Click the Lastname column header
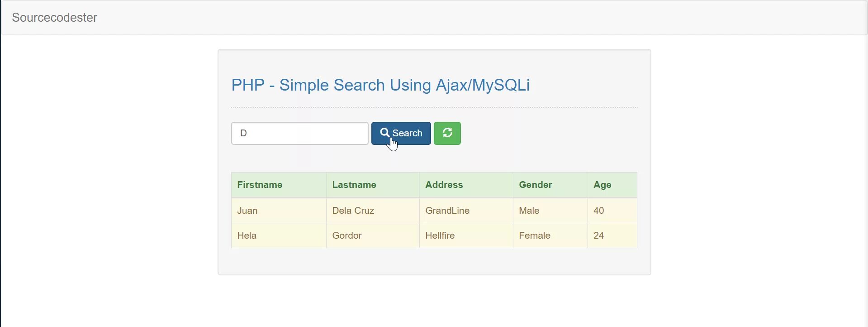868x327 pixels. pos(354,185)
